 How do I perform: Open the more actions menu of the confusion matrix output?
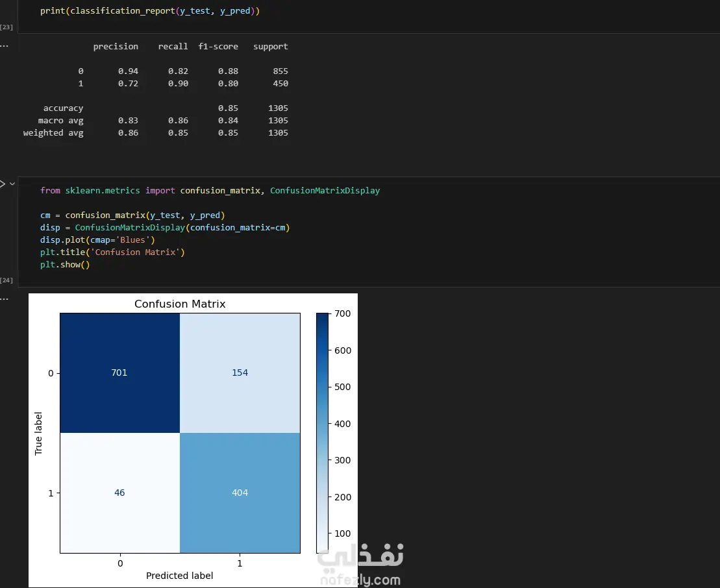coord(4,299)
